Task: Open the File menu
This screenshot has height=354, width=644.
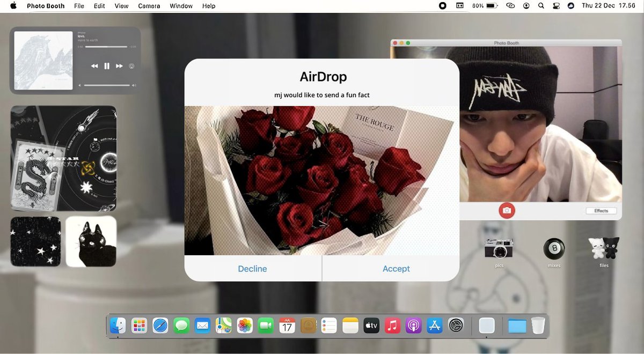Action: 79,6
